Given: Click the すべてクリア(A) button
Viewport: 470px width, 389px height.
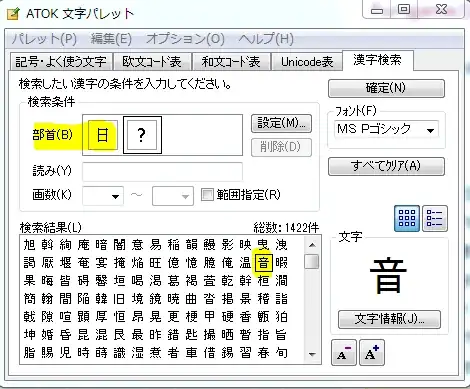Looking at the screenshot, I should click(386, 166).
